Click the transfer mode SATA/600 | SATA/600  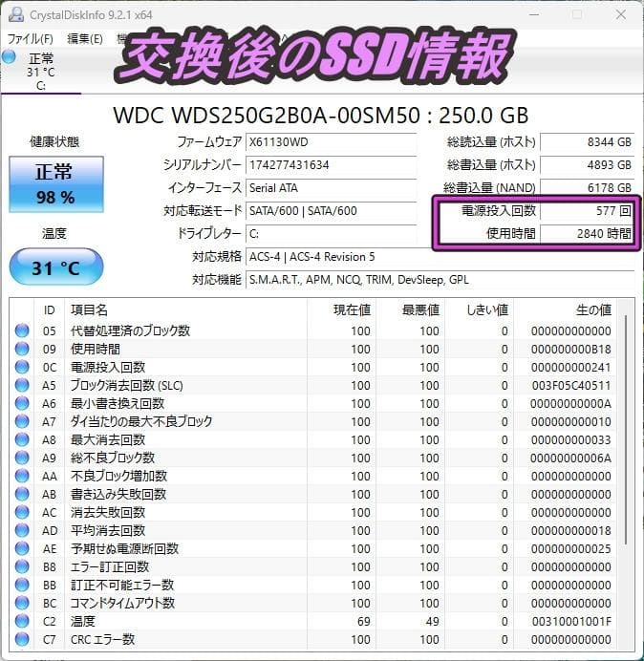click(331, 211)
